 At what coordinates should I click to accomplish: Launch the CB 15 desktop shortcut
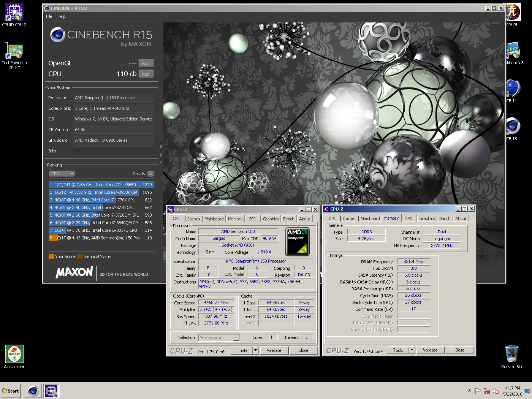point(513,129)
